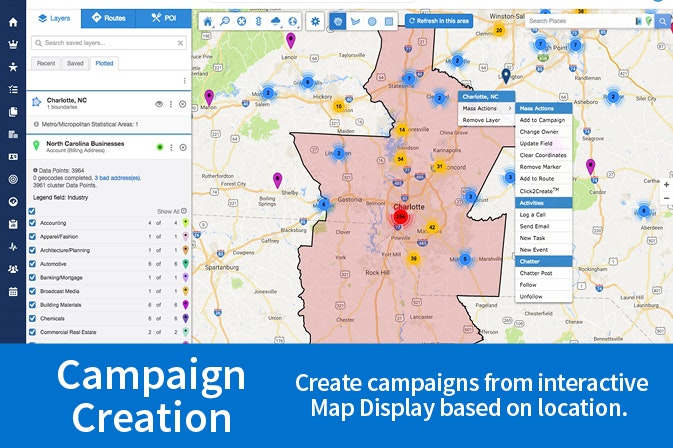Image resolution: width=673 pixels, height=448 pixels.
Task: Open the Recent layers tab
Action: 45,63
